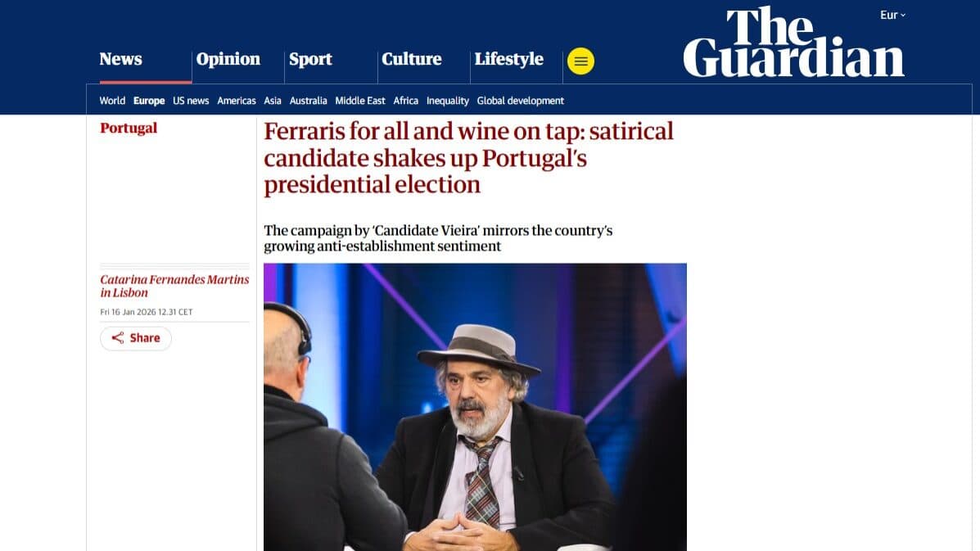Open the yellow hamburger menu
Screen dimensions: 980x551
click(581, 61)
